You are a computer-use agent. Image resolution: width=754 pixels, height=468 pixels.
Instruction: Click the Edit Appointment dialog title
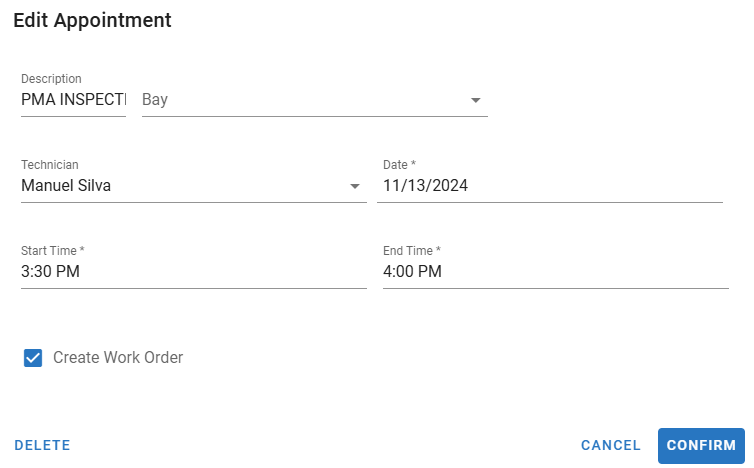tap(92, 20)
